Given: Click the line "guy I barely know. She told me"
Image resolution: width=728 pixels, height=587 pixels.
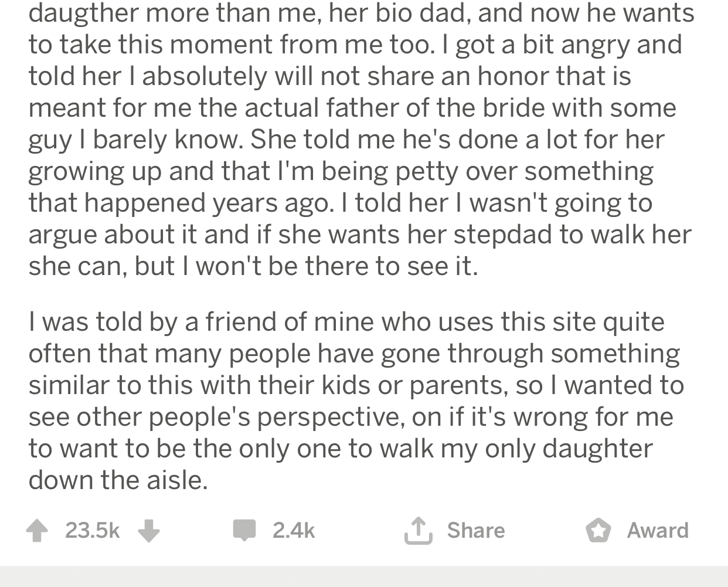Looking at the screenshot, I should click(x=346, y=139).
